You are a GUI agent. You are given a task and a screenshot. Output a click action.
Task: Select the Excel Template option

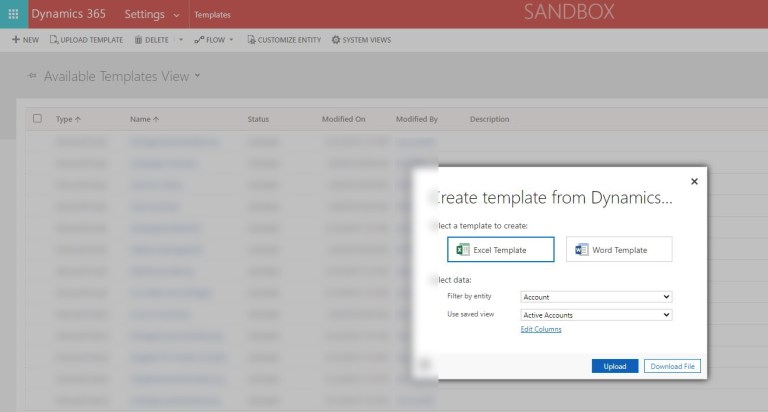tap(501, 249)
